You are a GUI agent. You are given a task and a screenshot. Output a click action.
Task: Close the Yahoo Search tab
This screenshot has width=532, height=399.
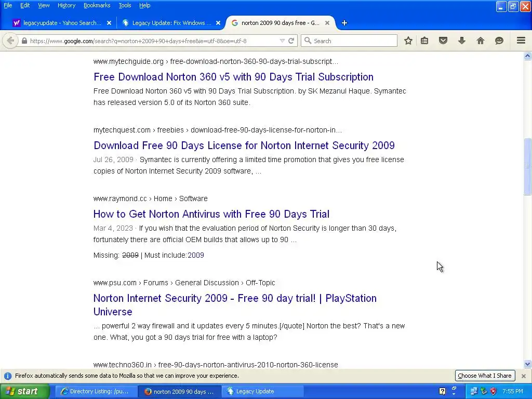[109, 23]
